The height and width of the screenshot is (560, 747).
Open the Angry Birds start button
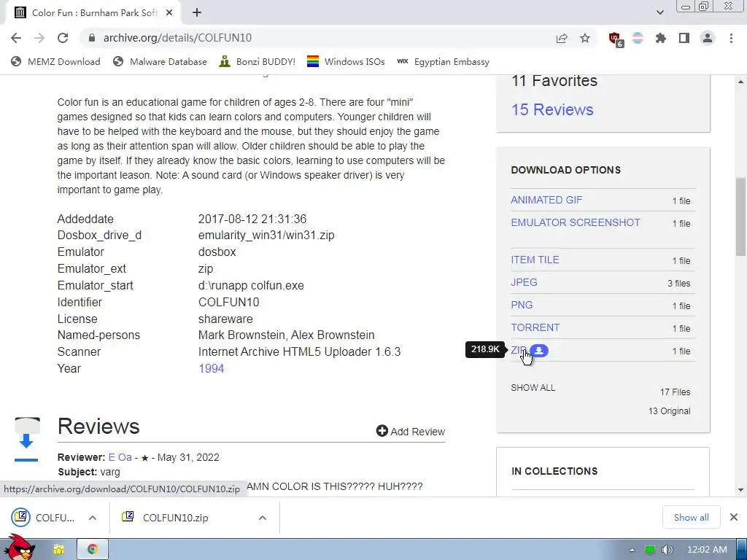19,548
